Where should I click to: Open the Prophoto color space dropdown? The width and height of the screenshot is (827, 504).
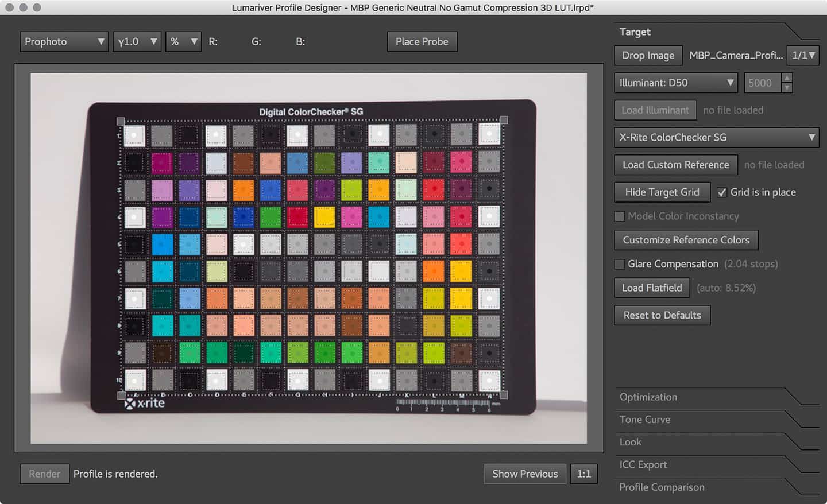coord(64,42)
